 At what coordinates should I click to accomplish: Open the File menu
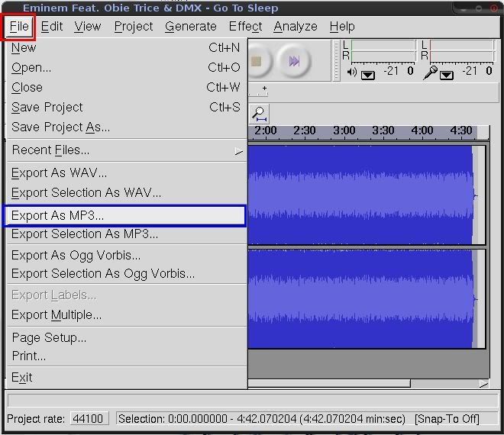point(19,27)
